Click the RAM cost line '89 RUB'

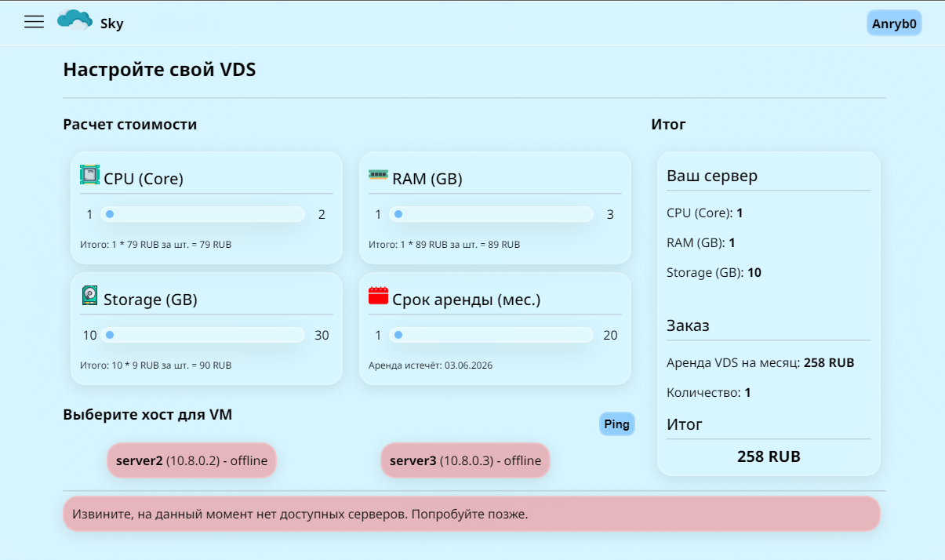445,245
